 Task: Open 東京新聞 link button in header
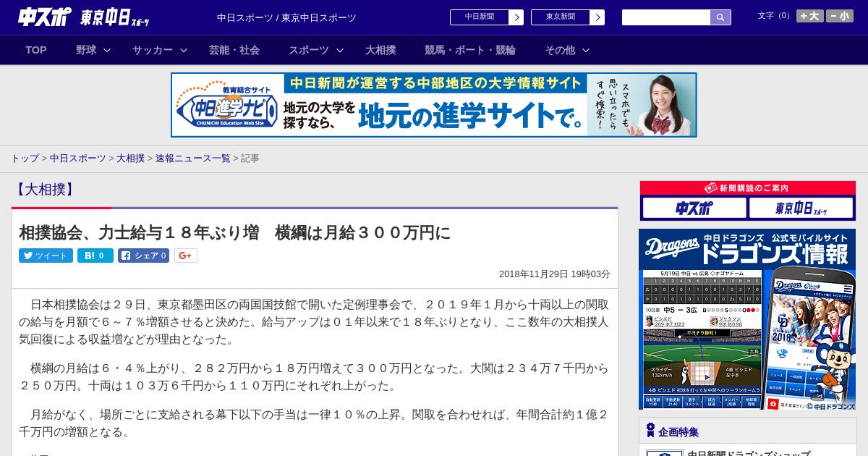tap(568, 17)
